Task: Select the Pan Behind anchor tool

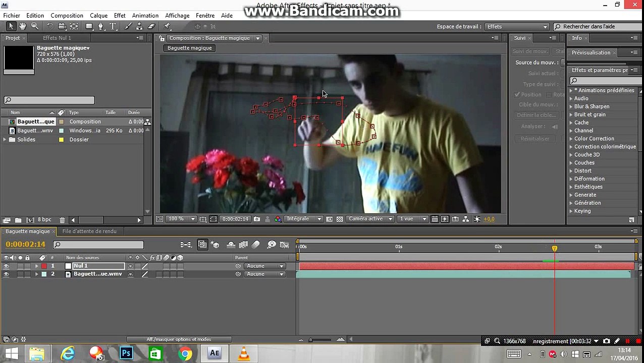Action: pos(74,26)
